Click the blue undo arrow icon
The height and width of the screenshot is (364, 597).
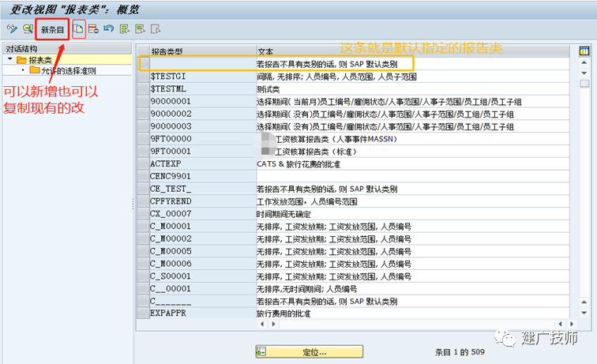108,29
